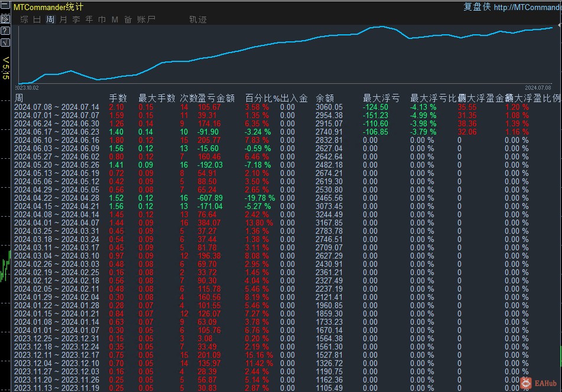The height and width of the screenshot is (392, 562).
Task: Open help with the question mark icon
Action: click(x=5, y=31)
